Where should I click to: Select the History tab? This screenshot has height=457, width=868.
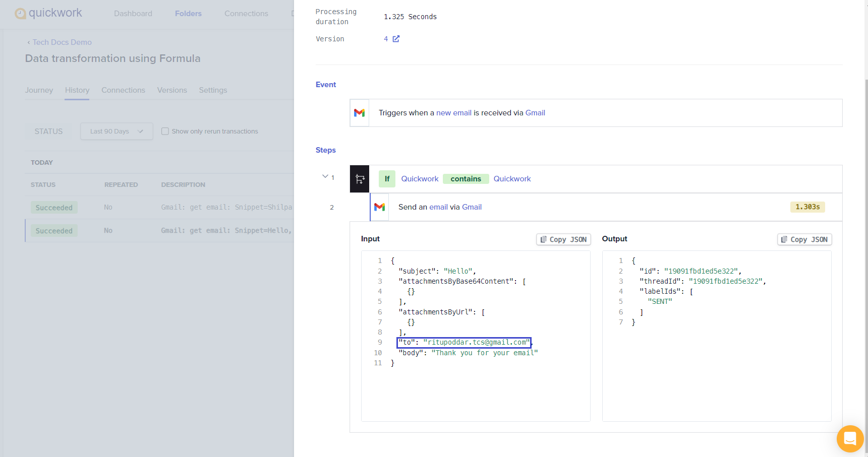77,90
